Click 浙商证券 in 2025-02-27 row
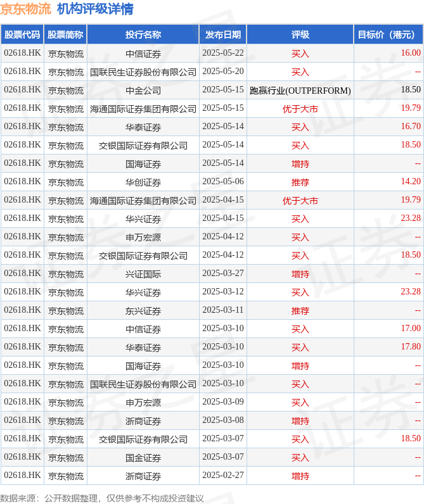 (x=143, y=476)
